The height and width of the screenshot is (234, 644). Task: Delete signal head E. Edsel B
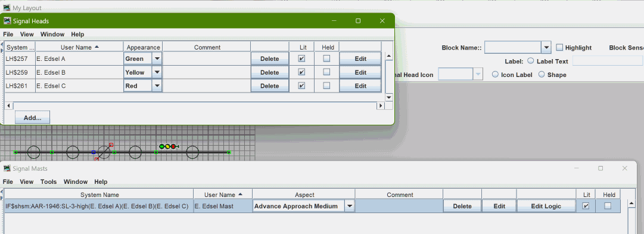pos(269,72)
